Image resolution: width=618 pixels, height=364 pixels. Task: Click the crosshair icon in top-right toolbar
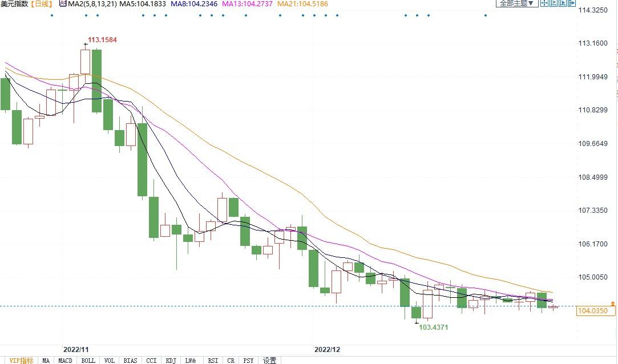pyautogui.click(x=544, y=3)
